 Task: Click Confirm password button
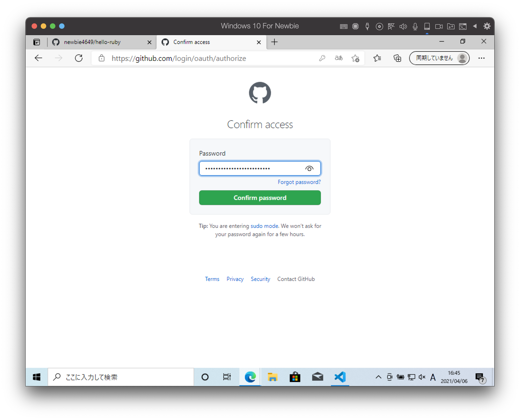[x=260, y=198]
